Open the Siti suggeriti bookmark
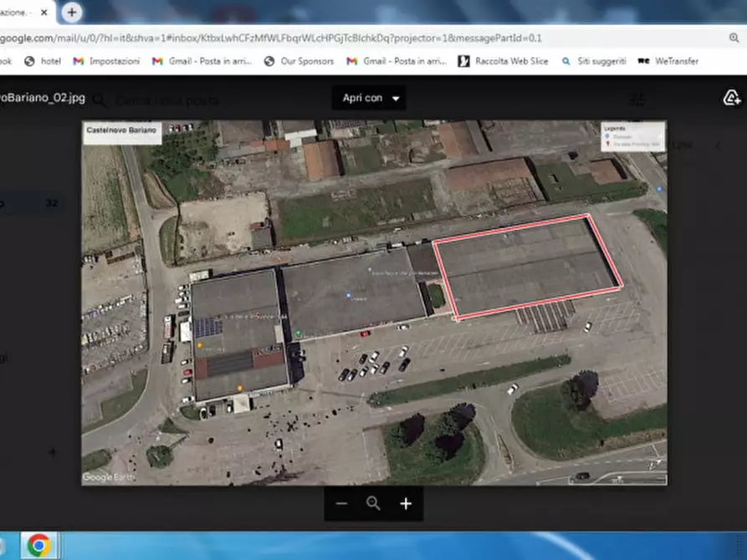Viewport: 747px width, 560px height. [x=594, y=61]
